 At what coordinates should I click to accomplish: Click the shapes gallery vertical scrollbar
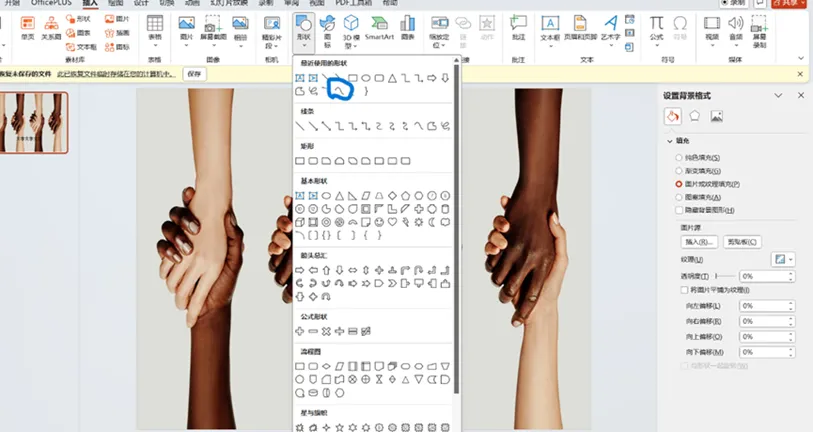[456, 228]
